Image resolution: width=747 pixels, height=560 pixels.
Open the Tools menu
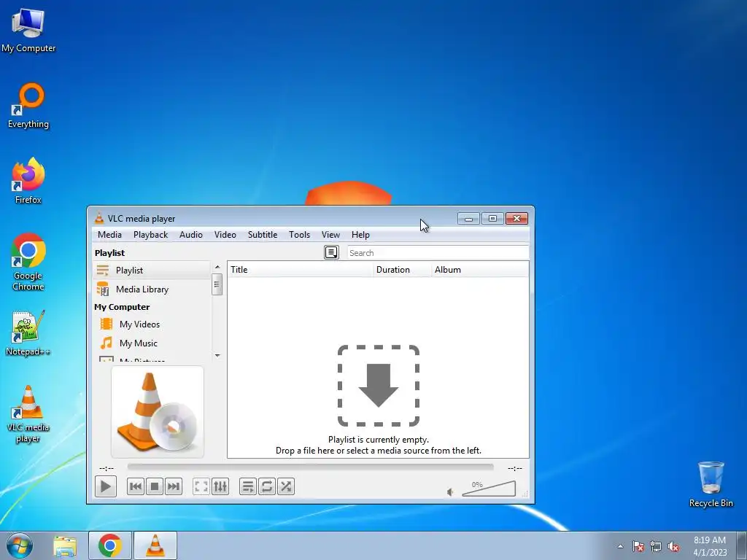[x=299, y=235]
